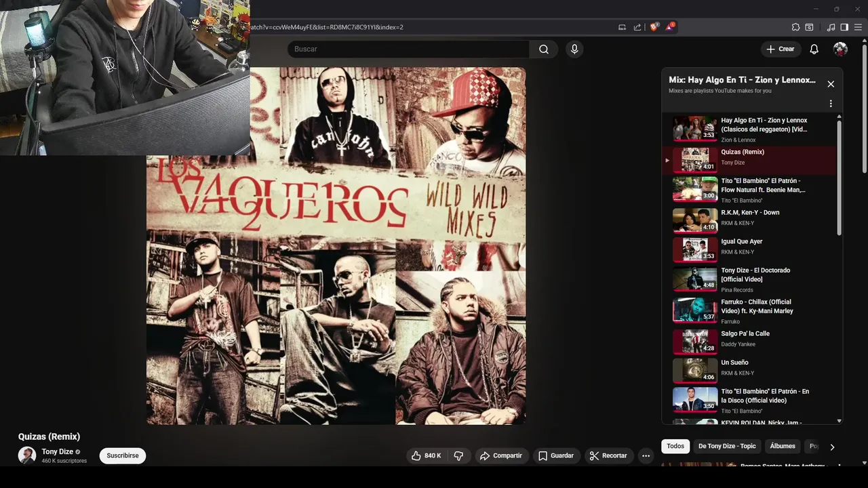Play R.K.M, Ken-Y - Down

[x=749, y=220]
